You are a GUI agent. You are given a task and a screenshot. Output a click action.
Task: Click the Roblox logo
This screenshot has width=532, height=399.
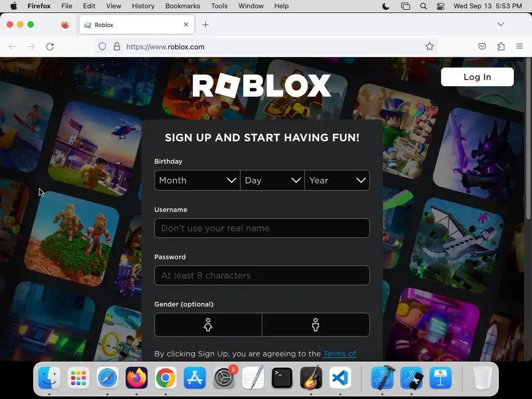[x=262, y=86]
